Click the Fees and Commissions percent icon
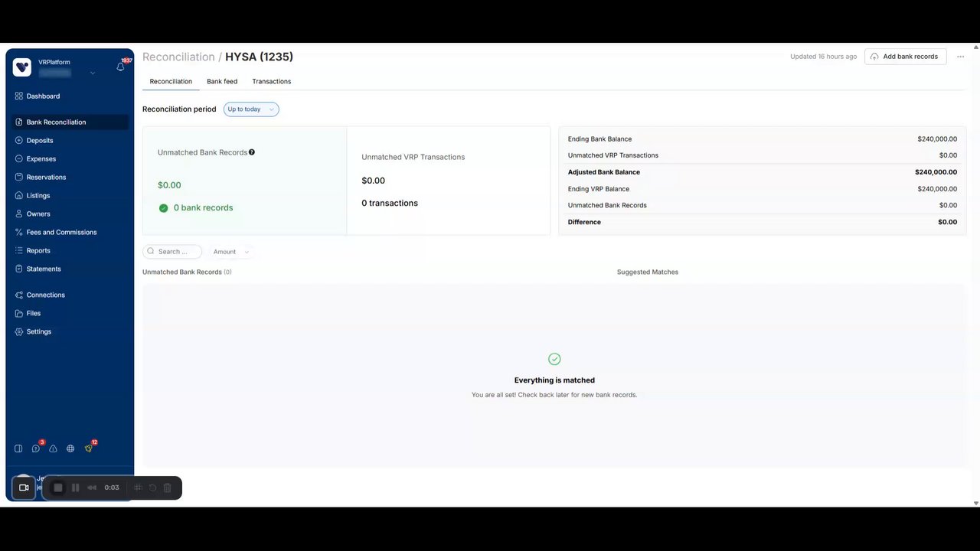Screen dimensions: 980x551 point(19,233)
